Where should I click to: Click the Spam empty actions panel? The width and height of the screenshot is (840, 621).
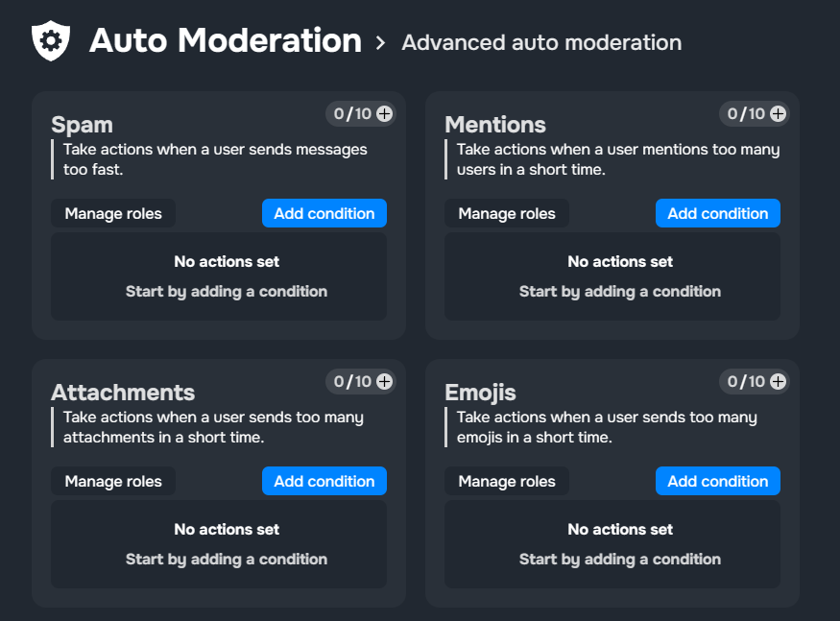[219, 276]
